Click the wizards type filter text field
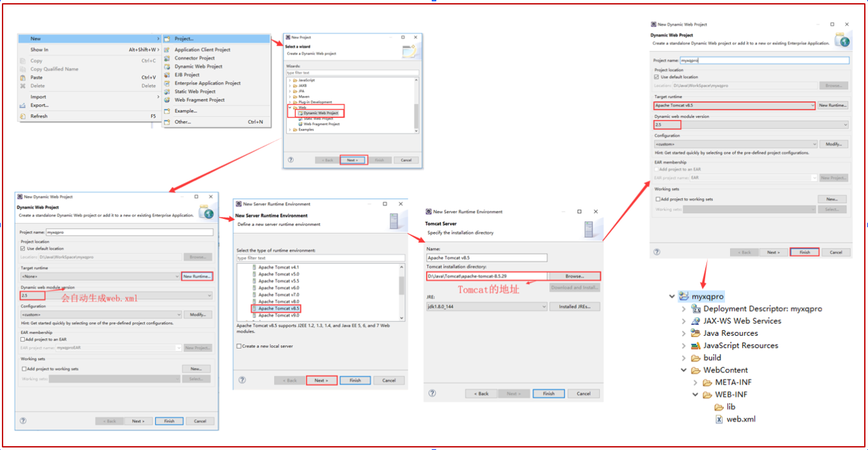 click(352, 73)
